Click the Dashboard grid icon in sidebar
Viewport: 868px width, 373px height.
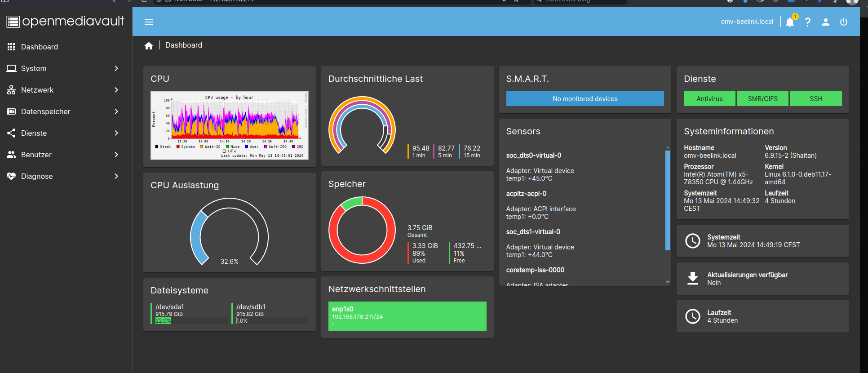pyautogui.click(x=11, y=47)
